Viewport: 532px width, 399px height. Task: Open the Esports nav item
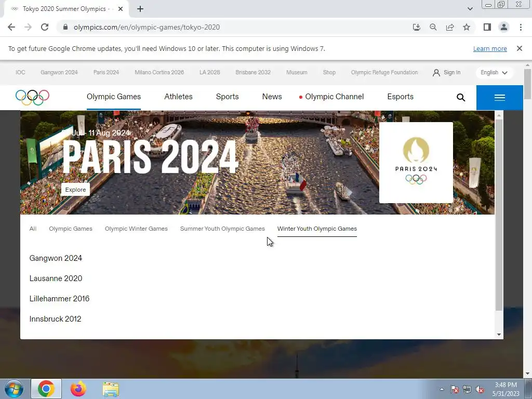401,97
